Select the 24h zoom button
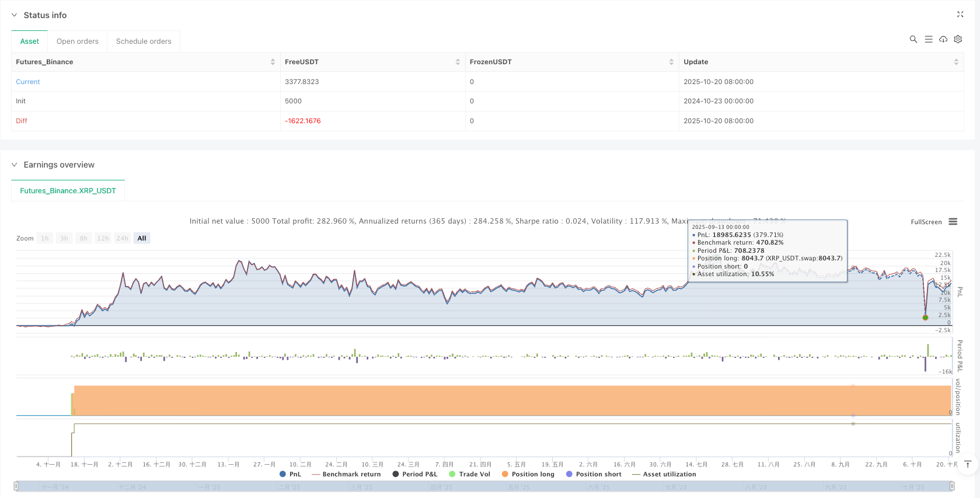Screen dimensions: 980x498 [122, 238]
